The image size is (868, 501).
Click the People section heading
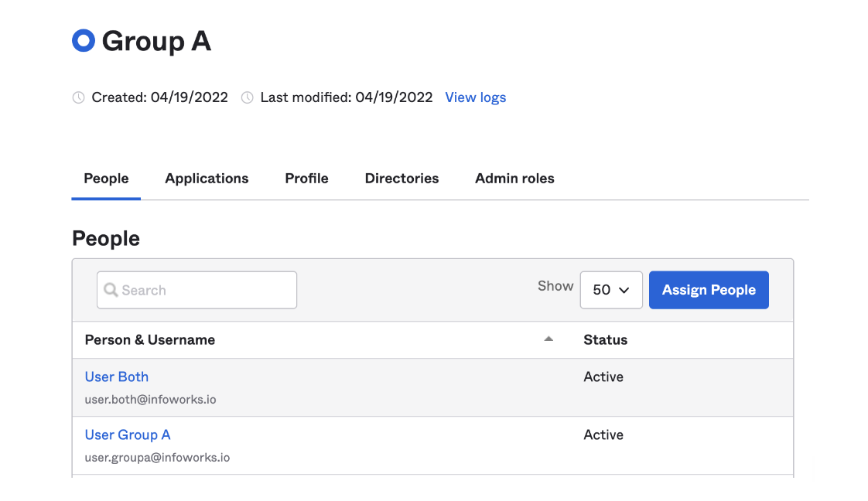(106, 239)
